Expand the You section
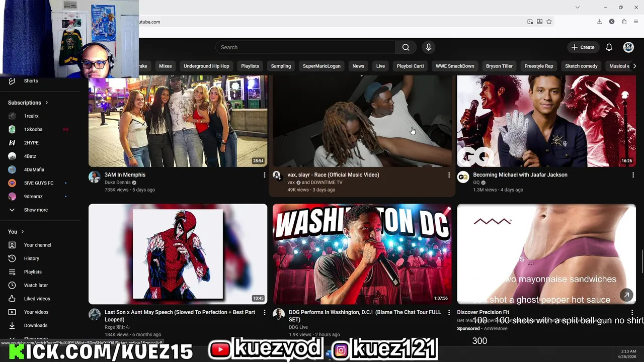 (x=16, y=232)
